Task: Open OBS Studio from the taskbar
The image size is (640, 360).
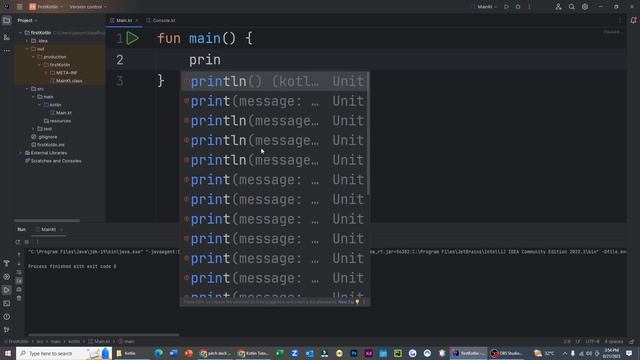Action: click(x=507, y=353)
